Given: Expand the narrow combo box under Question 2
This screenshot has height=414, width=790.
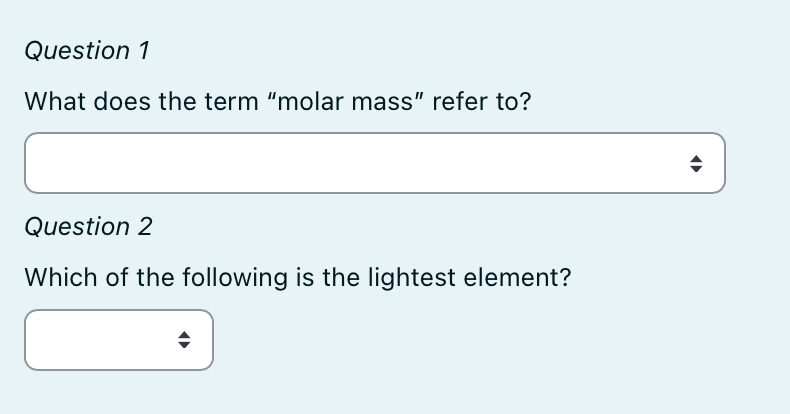Looking at the screenshot, I should point(119,340).
